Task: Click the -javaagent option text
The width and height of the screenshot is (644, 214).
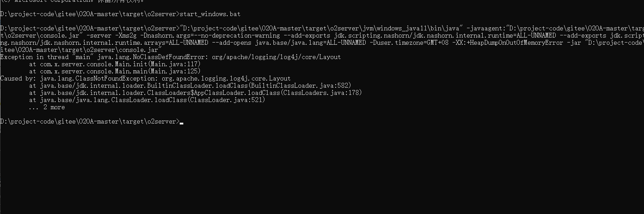Action: (x=484, y=28)
